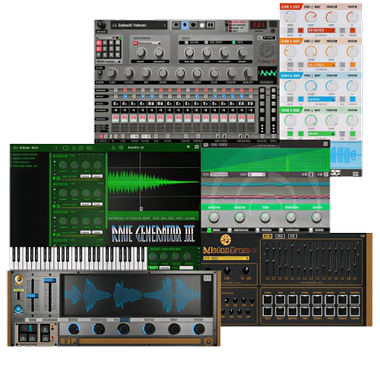
Task: Click the first jack icon left of the blue one
Action: click(176, 25)
